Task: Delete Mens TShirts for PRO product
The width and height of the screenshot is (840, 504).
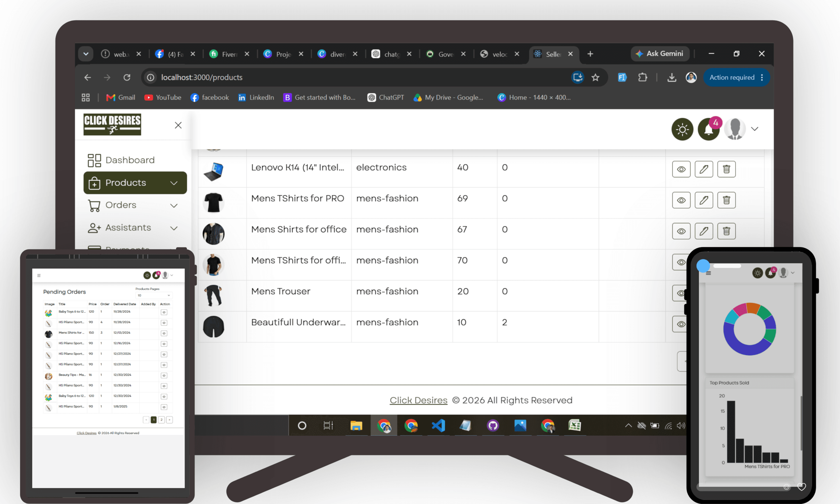Action: (726, 200)
